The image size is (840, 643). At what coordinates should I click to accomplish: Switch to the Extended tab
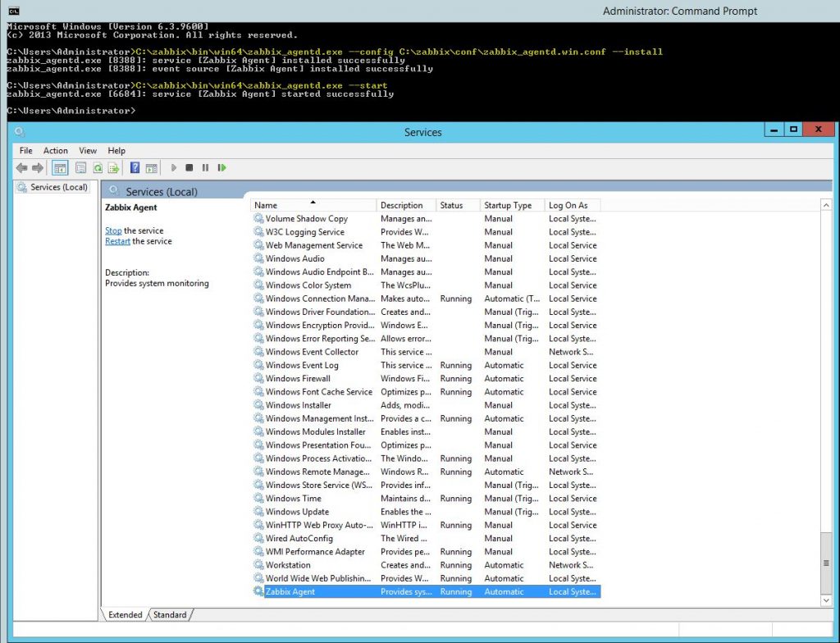126,614
